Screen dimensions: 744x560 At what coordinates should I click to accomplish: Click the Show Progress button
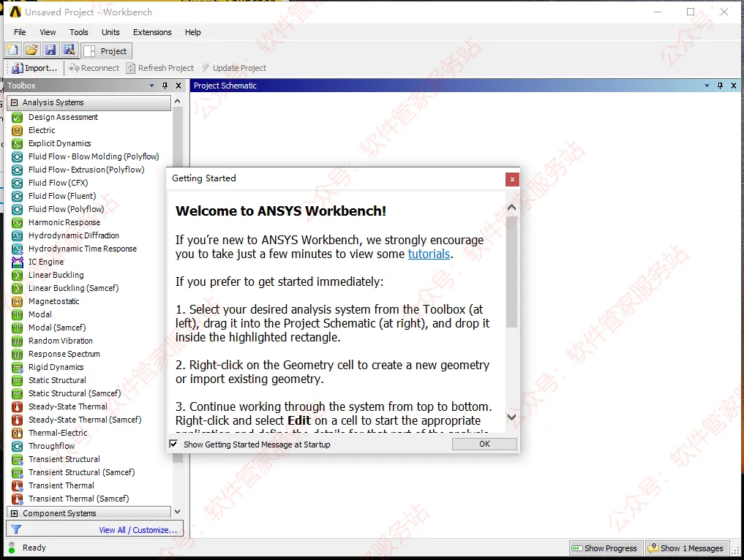(x=606, y=548)
